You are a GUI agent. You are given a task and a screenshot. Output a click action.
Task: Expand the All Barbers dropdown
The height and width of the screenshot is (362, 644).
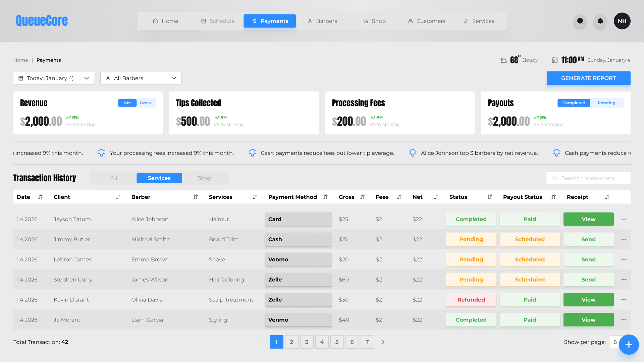(x=141, y=78)
